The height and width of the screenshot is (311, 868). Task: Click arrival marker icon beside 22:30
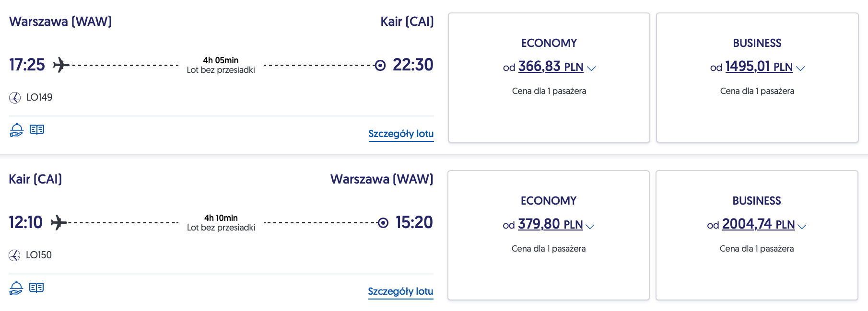pos(380,65)
